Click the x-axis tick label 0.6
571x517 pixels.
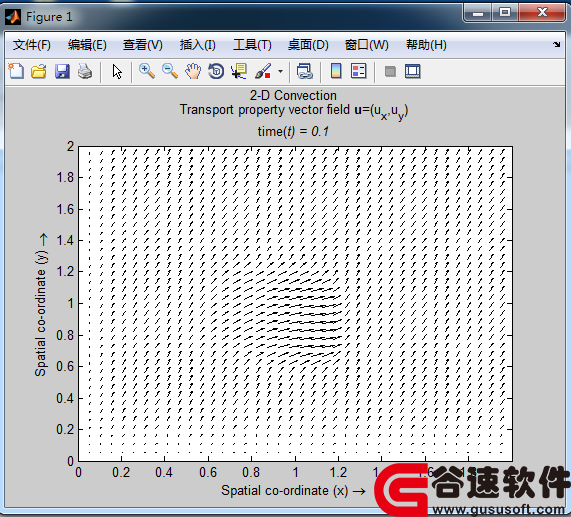click(208, 473)
